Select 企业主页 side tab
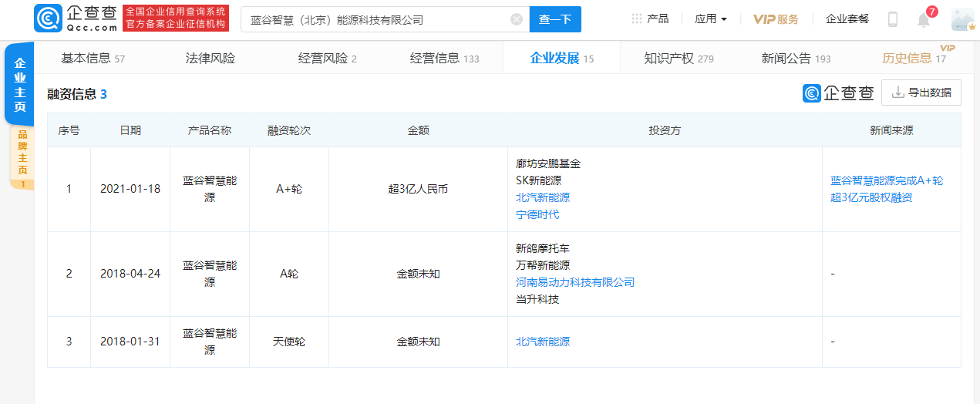The width and height of the screenshot is (980, 404). click(x=20, y=85)
